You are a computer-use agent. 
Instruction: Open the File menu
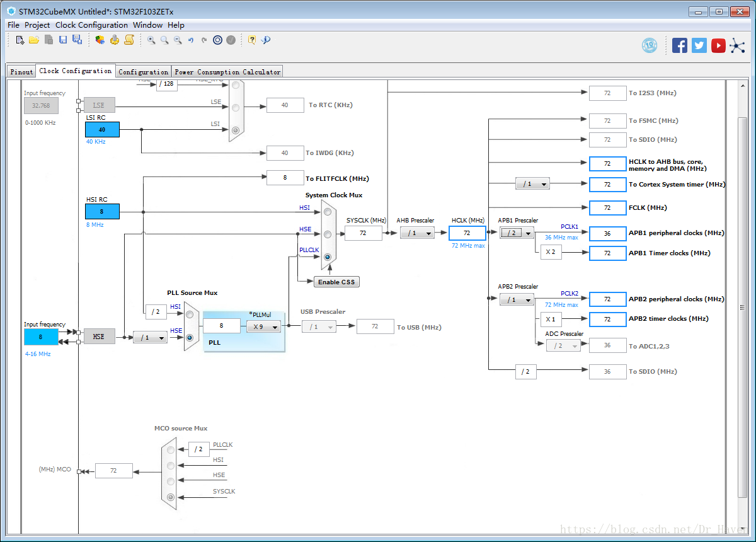click(x=13, y=25)
